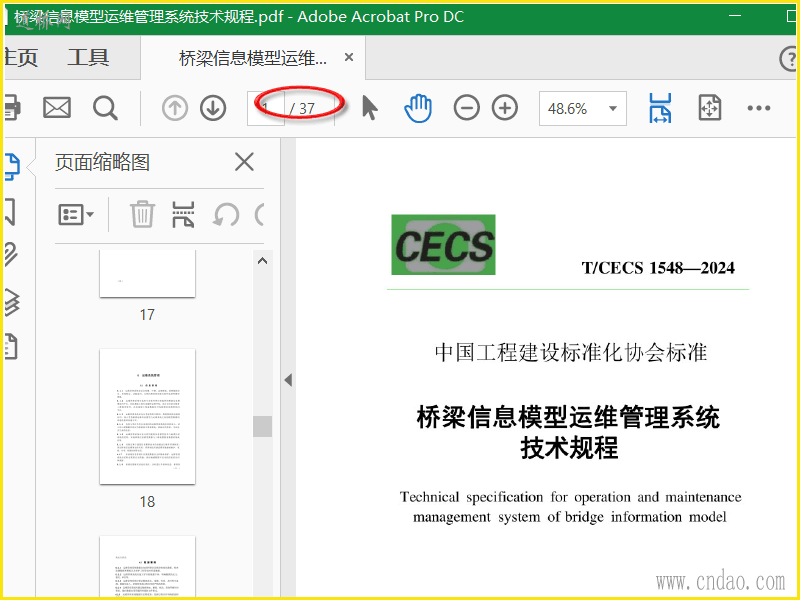Close the 页面缩略图 panel

[244, 162]
